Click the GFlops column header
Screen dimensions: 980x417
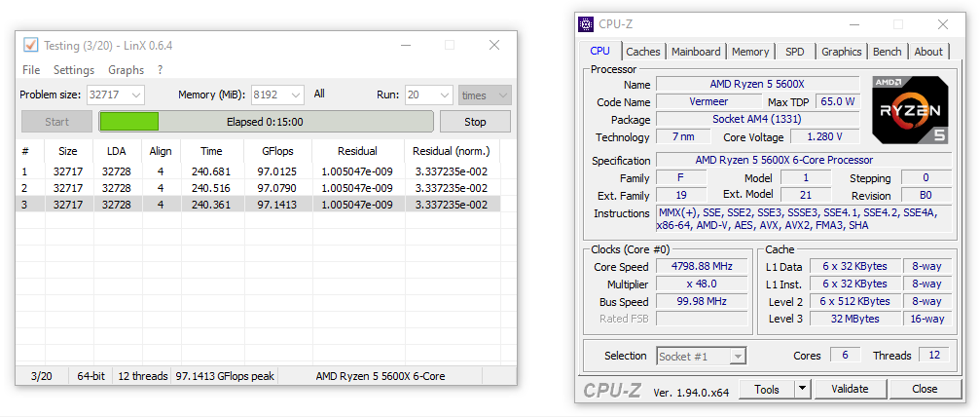pyautogui.click(x=277, y=151)
